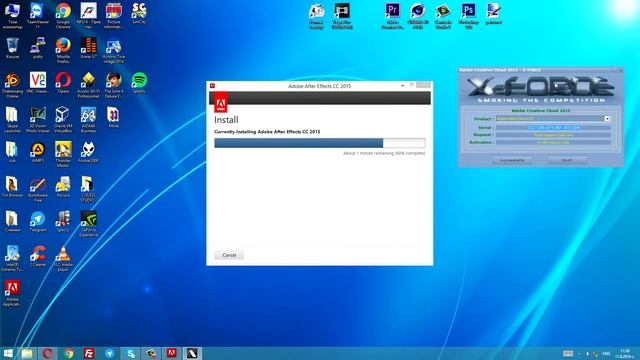This screenshot has height=360, width=640.
Task: Open Acrylic Wi-Fi Professional shortcut
Action: [x=88, y=85]
